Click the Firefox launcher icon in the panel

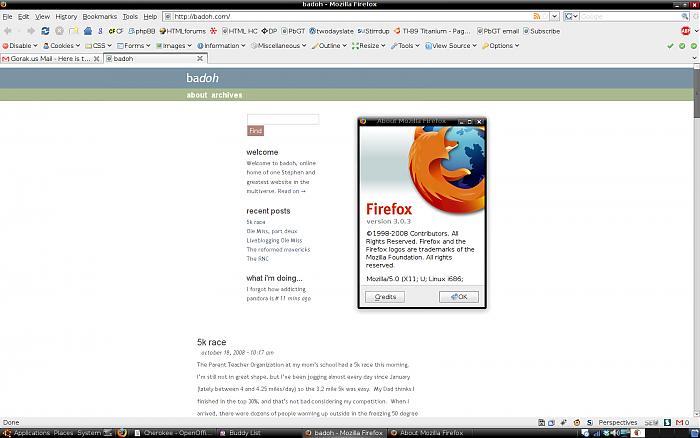(121, 433)
